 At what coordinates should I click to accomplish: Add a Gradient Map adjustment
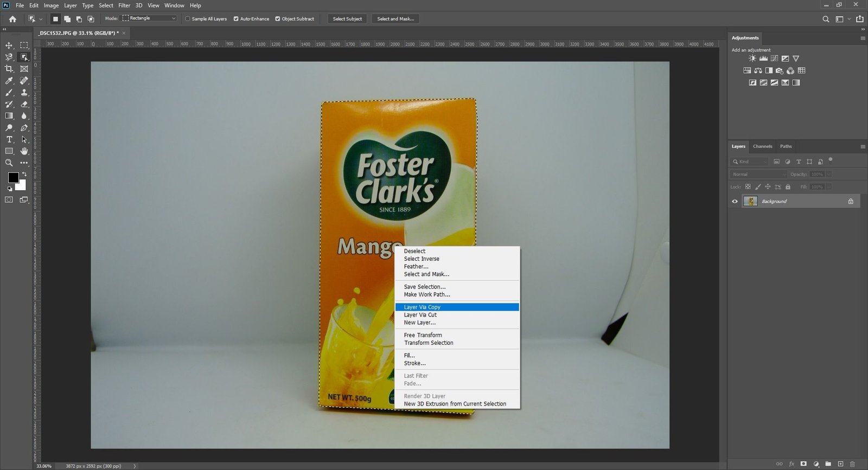(x=796, y=83)
